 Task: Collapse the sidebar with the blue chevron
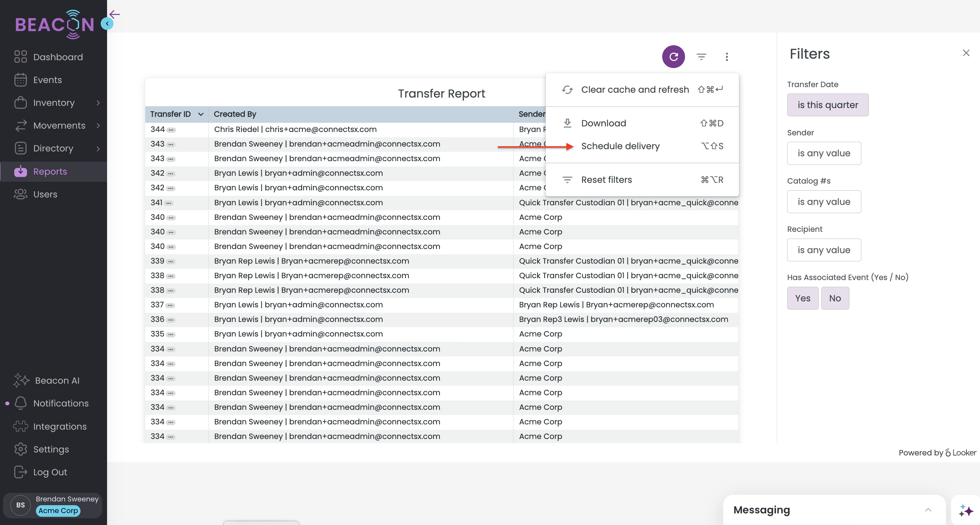107,24
